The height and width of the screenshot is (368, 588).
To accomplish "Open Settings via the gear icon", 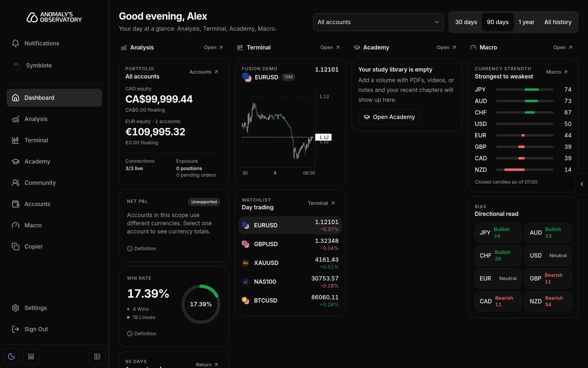I will [x=16, y=308].
